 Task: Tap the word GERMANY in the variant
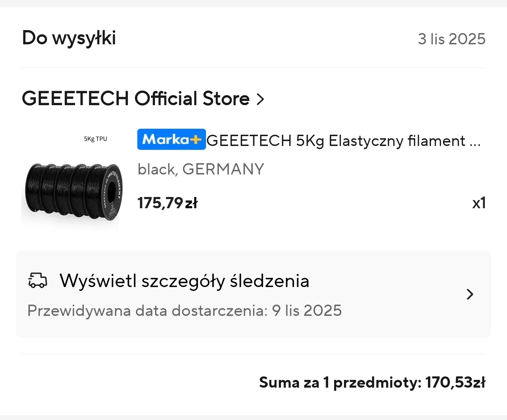click(223, 169)
